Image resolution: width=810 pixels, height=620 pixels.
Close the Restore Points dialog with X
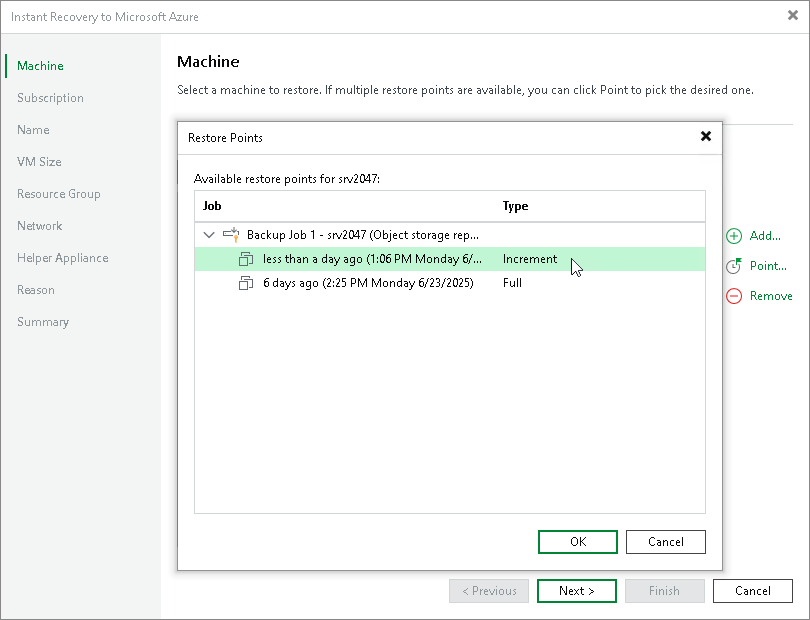coord(706,136)
